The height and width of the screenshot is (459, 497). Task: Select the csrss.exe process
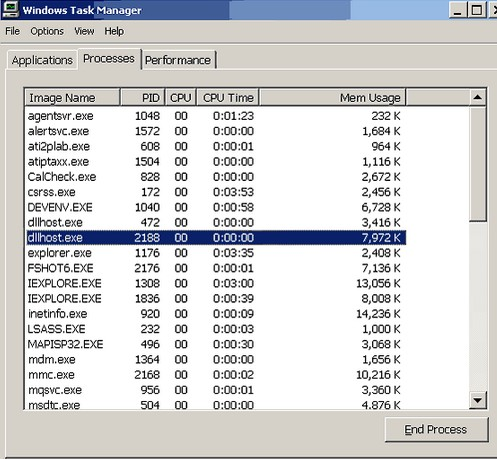216,192
